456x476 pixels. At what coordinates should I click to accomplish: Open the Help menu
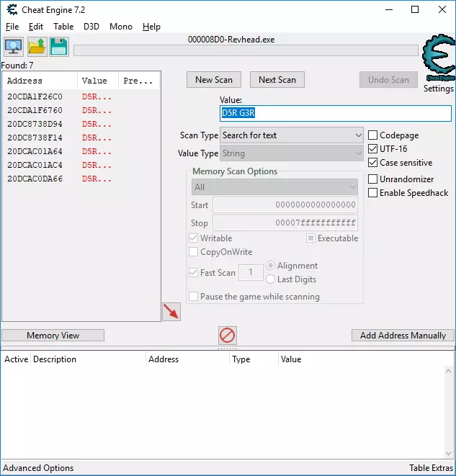tap(151, 27)
